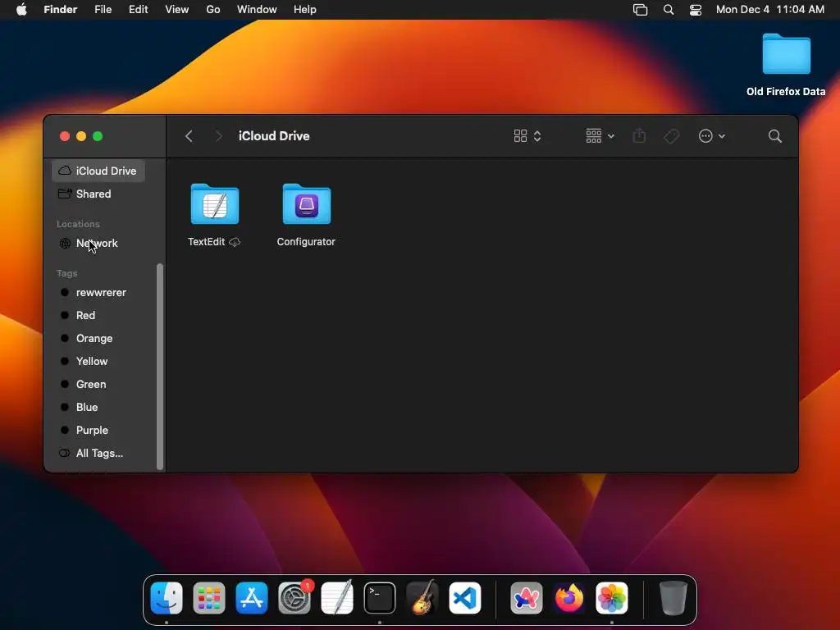Open Photos from the Dock
The width and height of the screenshot is (840, 630).
coord(612,598)
